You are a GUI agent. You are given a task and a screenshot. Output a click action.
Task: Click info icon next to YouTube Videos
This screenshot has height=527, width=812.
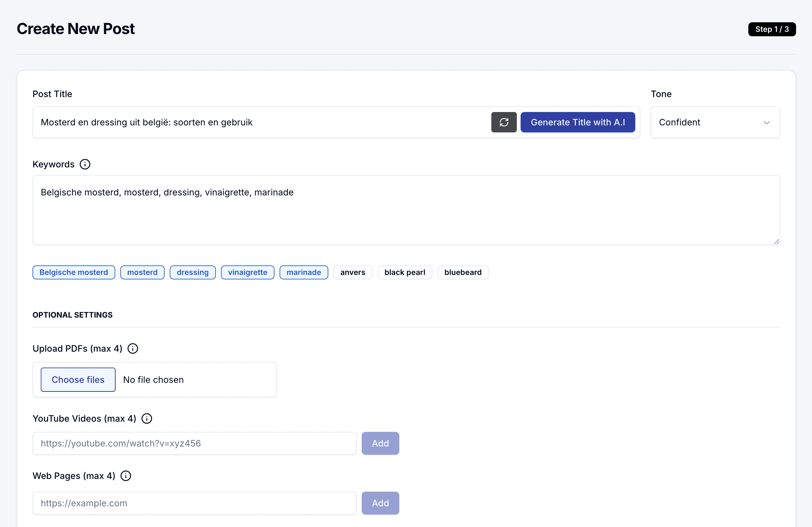click(x=147, y=418)
